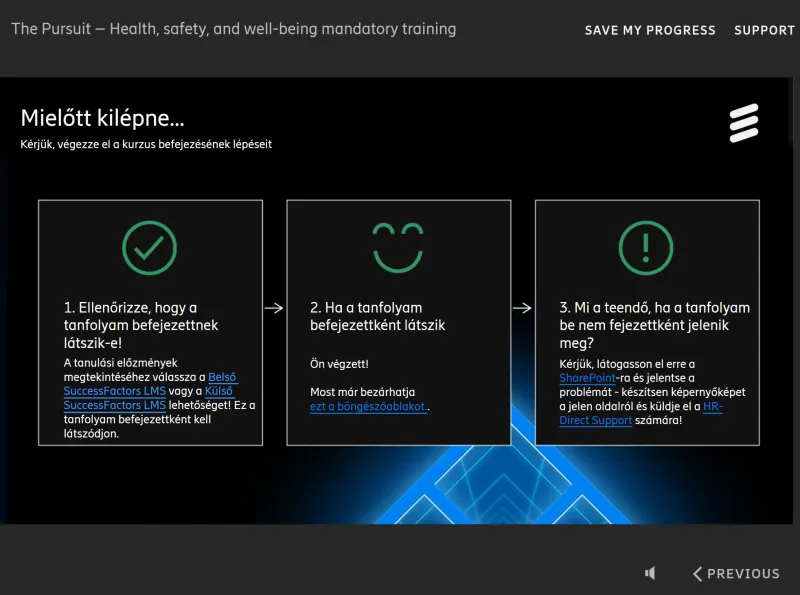Image resolution: width=800 pixels, height=595 pixels.
Task: Click the course title 'The Pursuit' header text
Action: [233, 29]
